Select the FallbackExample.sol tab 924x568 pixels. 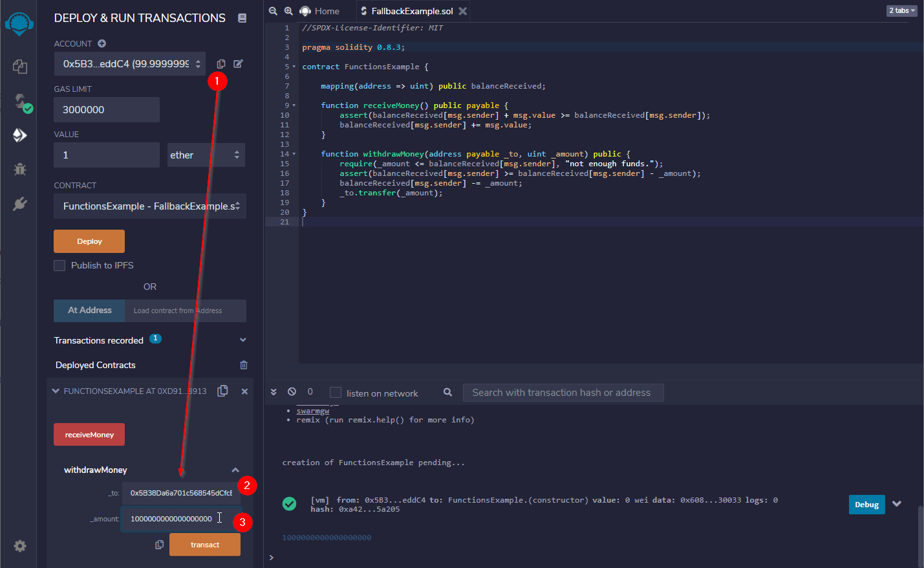tap(413, 11)
